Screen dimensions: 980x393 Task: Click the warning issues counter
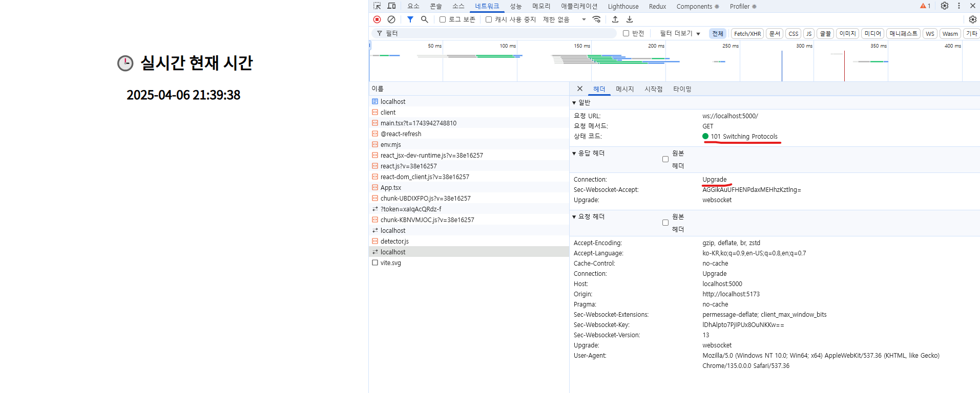coord(925,6)
